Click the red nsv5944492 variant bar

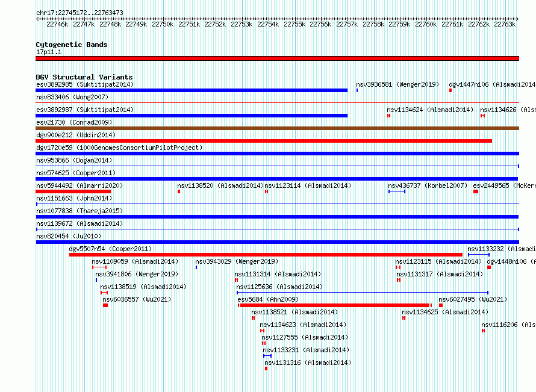point(73,191)
